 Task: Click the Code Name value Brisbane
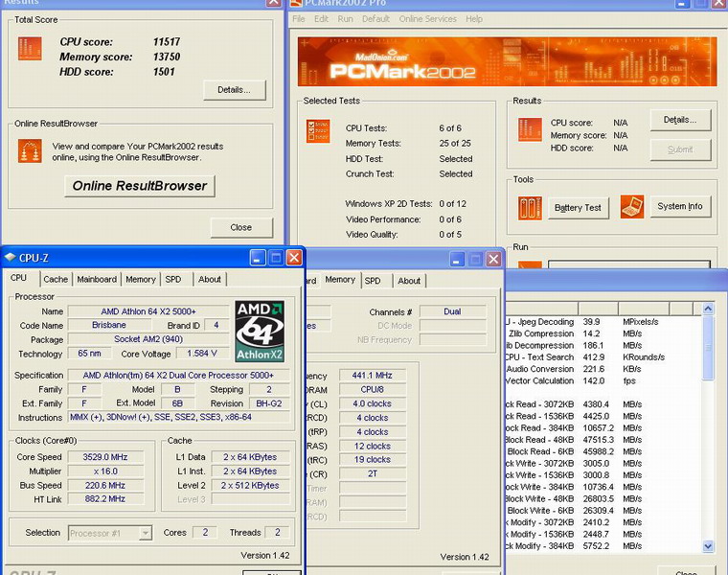(108, 325)
